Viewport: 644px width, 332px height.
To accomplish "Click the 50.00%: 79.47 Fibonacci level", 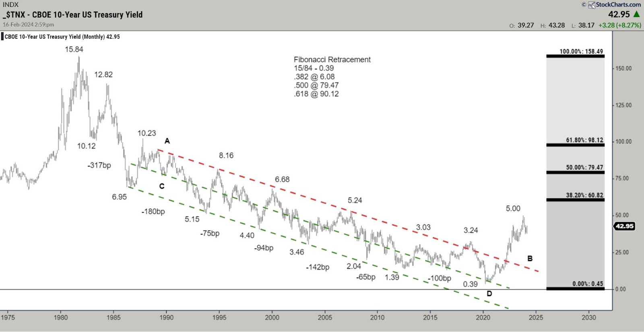I will coord(584,167).
